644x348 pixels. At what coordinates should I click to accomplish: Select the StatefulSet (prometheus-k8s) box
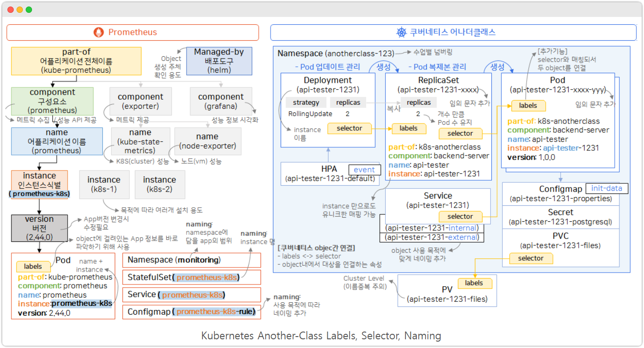[x=192, y=277]
